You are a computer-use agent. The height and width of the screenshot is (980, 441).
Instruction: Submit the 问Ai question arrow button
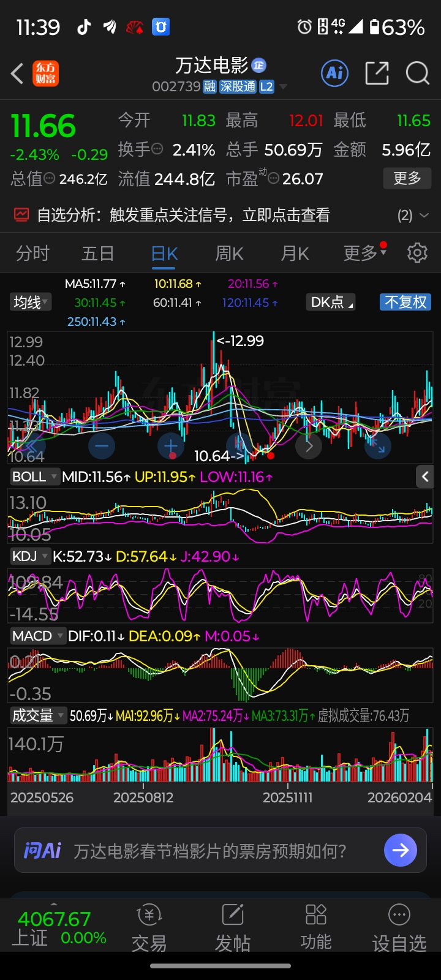[401, 850]
